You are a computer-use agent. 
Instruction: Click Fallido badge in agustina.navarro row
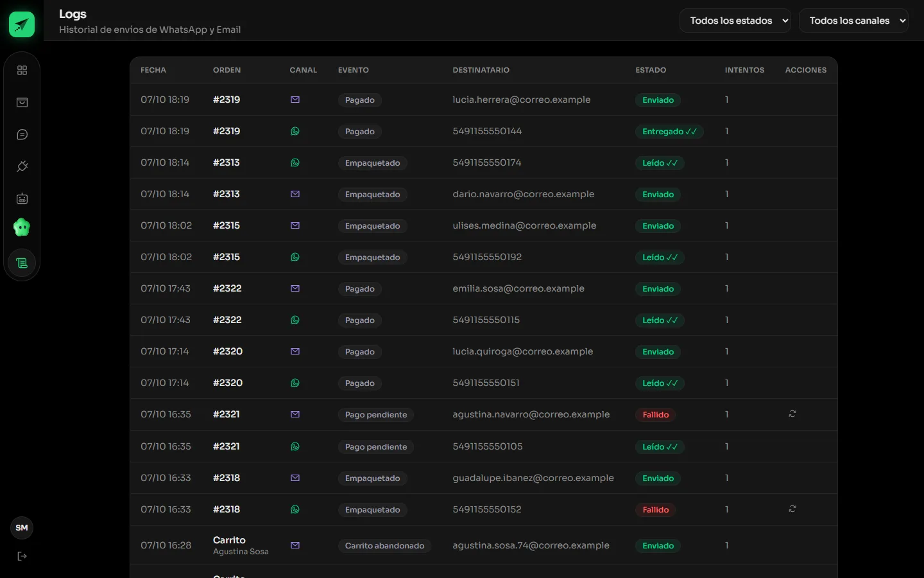(x=655, y=415)
